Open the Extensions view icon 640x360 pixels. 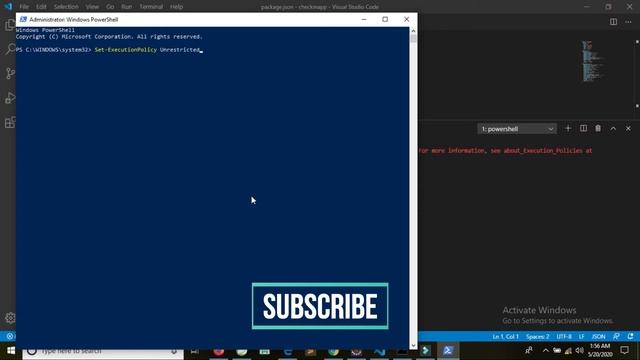(10, 122)
